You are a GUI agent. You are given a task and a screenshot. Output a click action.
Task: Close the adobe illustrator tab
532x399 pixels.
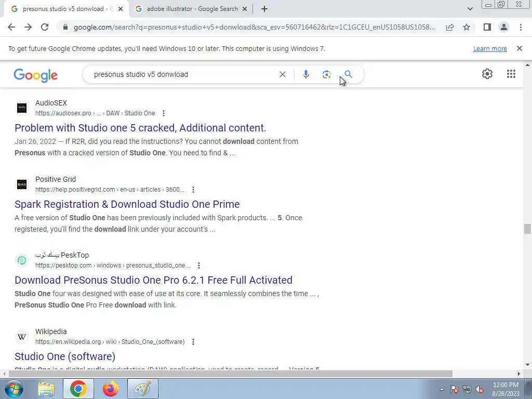[x=245, y=9]
